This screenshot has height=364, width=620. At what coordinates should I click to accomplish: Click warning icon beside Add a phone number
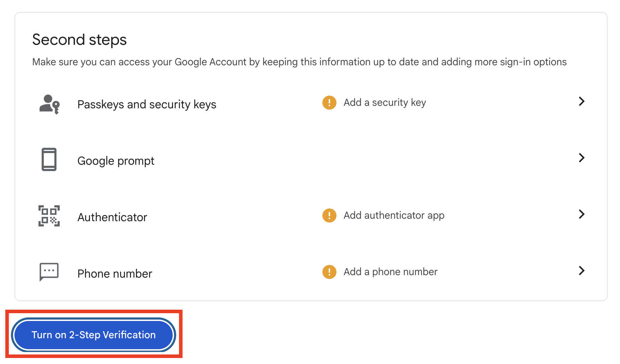pos(329,272)
